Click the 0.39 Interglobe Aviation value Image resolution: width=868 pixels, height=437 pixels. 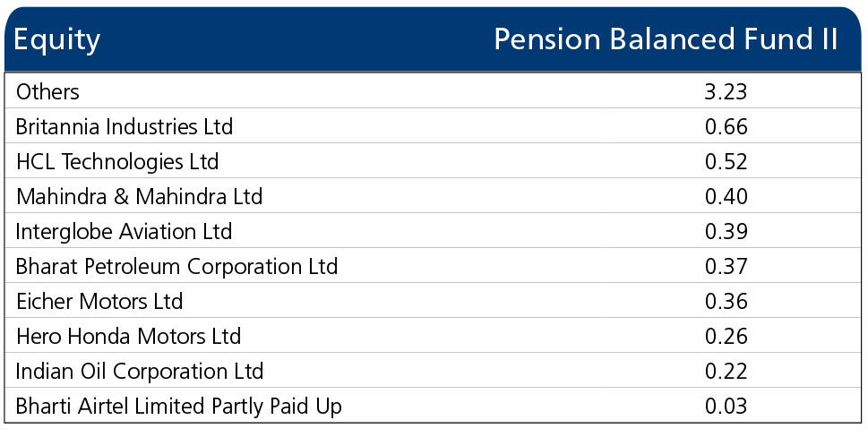coord(726,232)
